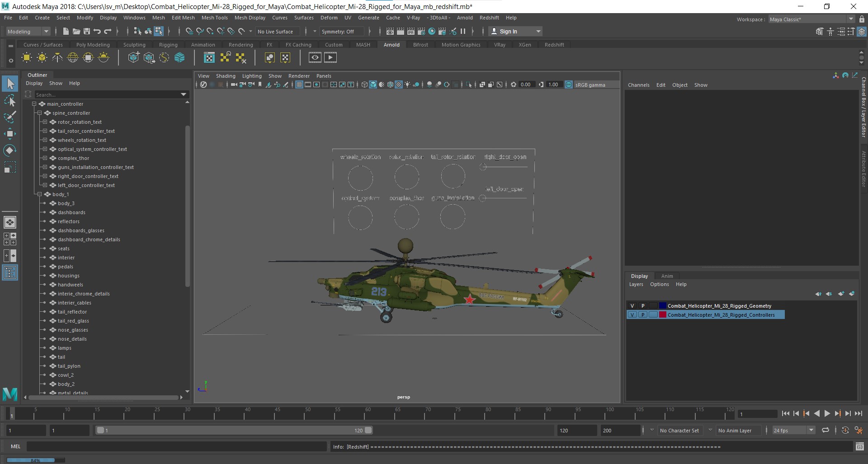This screenshot has height=464, width=868.
Task: Click the MEL command input line
Action: click(176, 446)
